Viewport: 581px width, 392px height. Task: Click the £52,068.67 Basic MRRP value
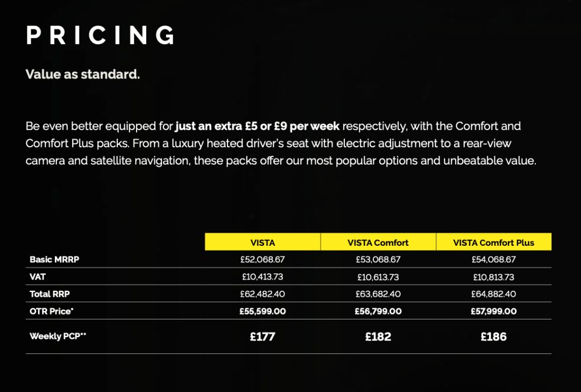tap(263, 259)
